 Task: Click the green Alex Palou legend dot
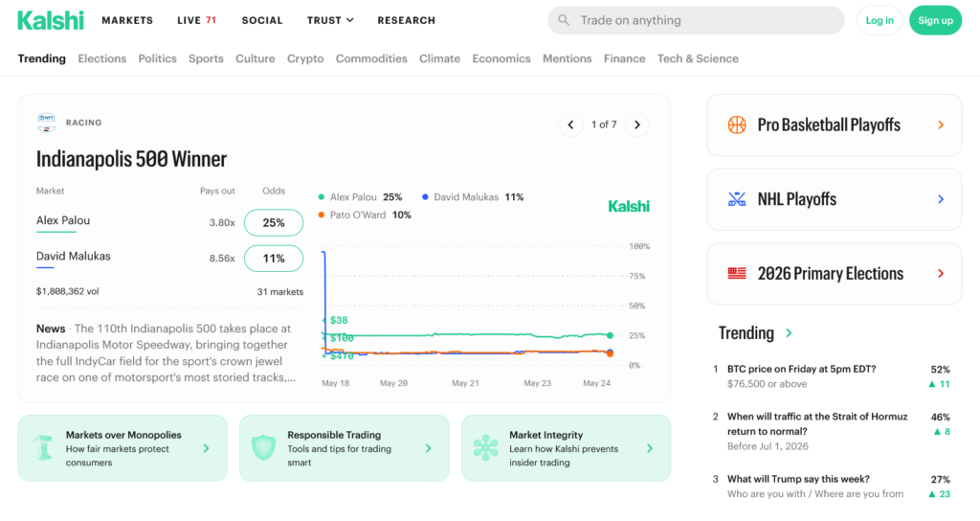[322, 197]
